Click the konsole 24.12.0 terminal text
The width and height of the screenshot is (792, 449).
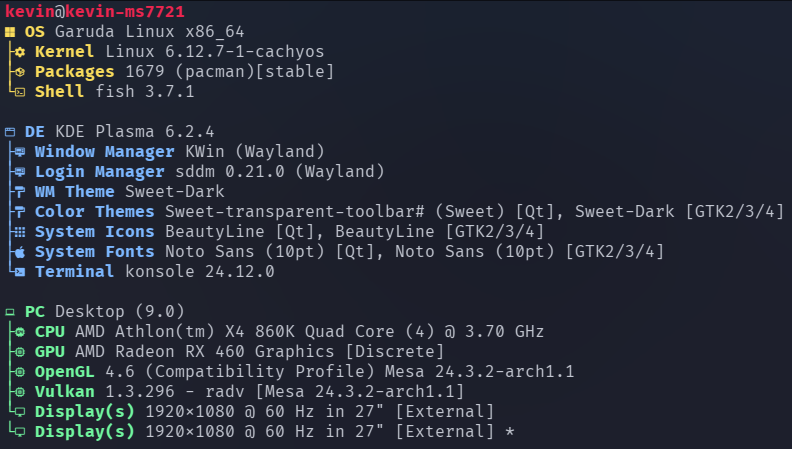[x=200, y=272]
